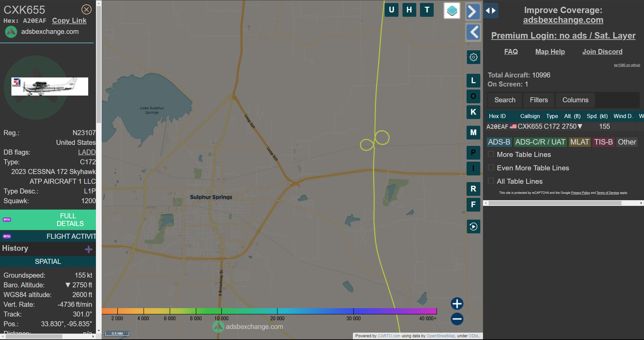Sort table by Alt. (ft) column
This screenshot has width=644, height=340.
pos(572,116)
